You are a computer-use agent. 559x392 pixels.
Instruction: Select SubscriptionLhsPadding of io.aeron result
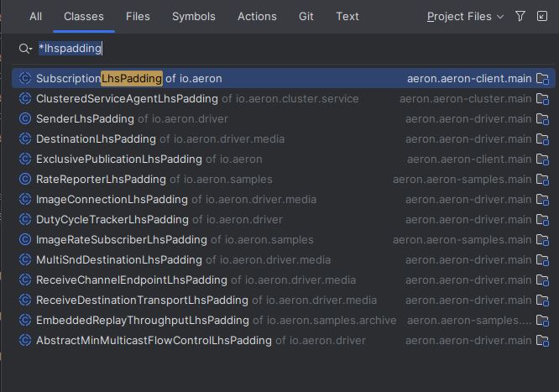[284, 78]
